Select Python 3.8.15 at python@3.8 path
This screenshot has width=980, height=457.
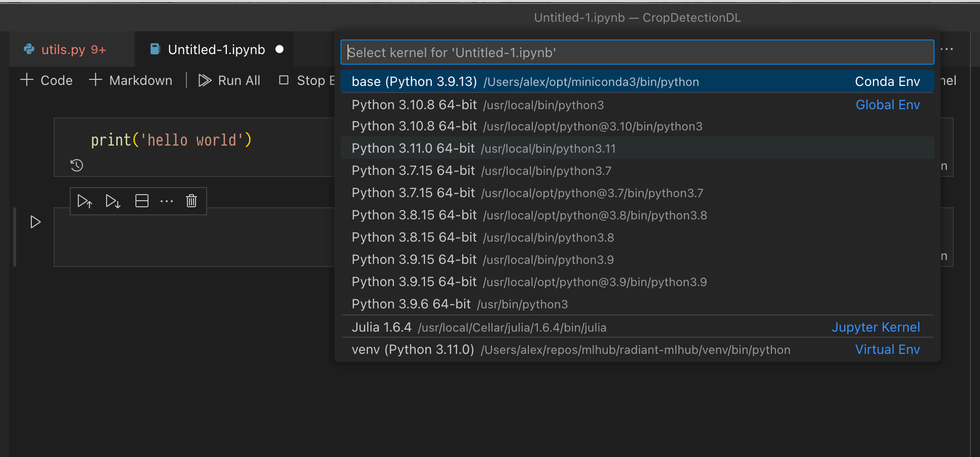click(x=637, y=215)
